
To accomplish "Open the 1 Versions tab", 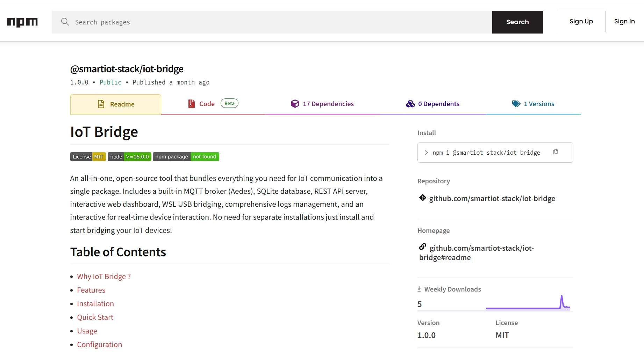I will 533,104.
